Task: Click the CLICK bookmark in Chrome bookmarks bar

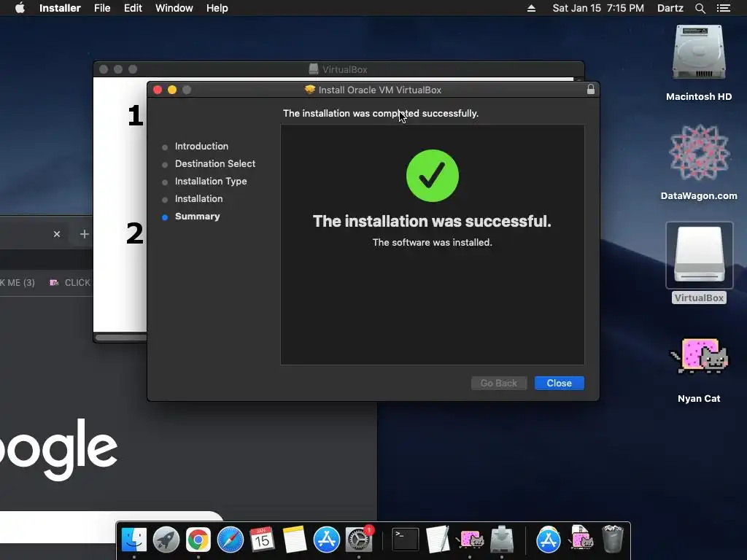Action: coord(70,283)
